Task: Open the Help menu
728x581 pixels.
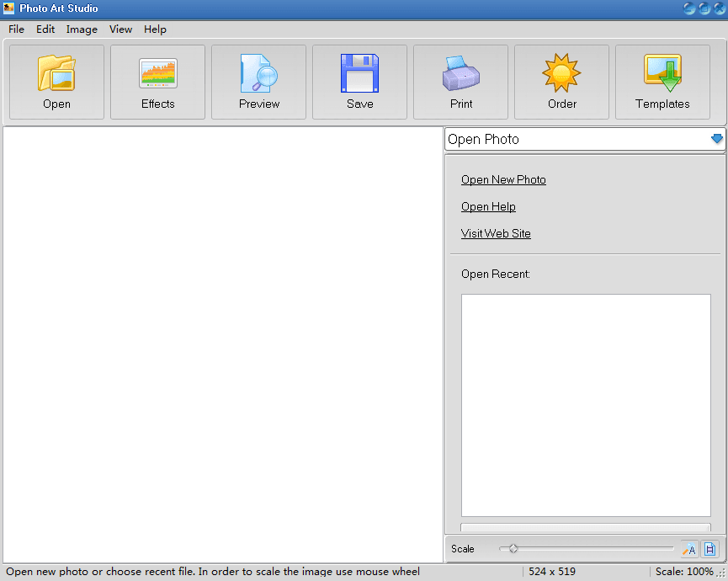Action: (x=155, y=29)
